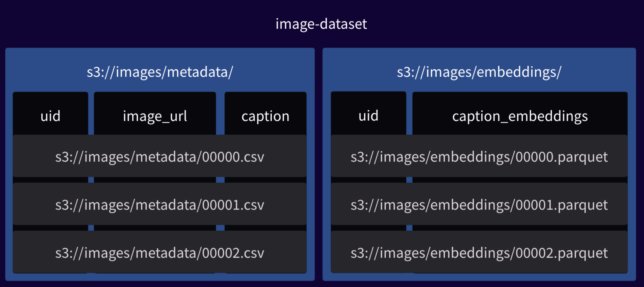The height and width of the screenshot is (287, 644).
Task: Select the s3://images/embeddings/ path header
Action: pos(479,72)
